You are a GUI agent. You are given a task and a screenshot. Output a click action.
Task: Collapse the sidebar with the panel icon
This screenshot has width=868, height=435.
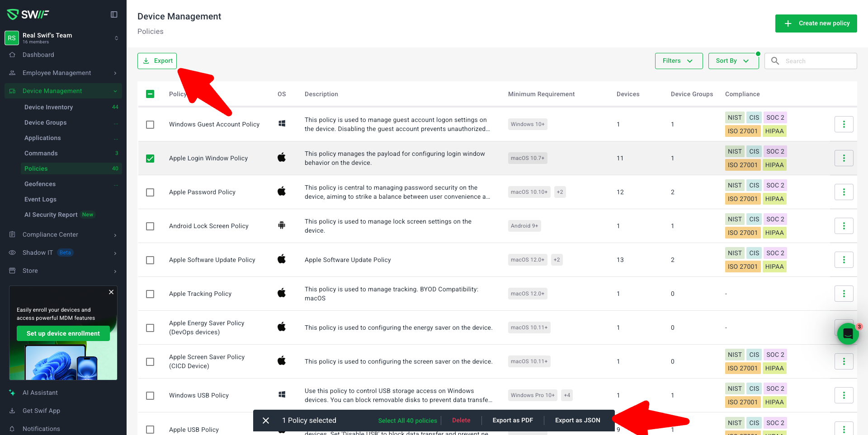pyautogui.click(x=114, y=14)
